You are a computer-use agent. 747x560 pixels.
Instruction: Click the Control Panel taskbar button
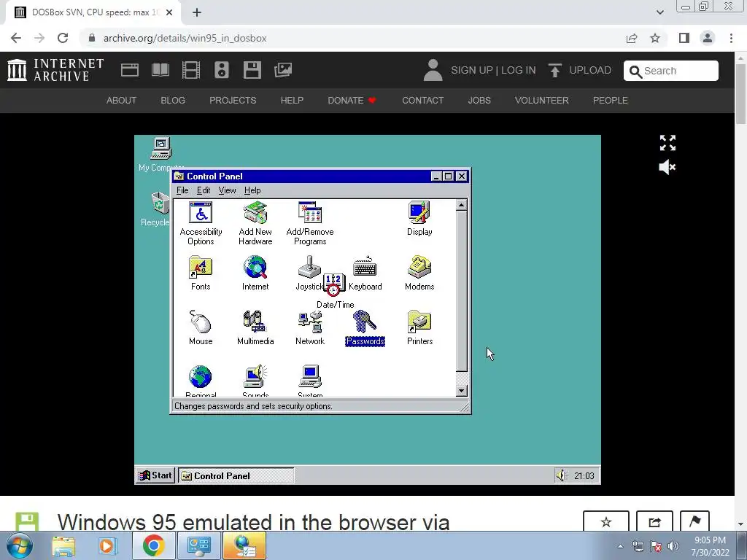(x=236, y=475)
